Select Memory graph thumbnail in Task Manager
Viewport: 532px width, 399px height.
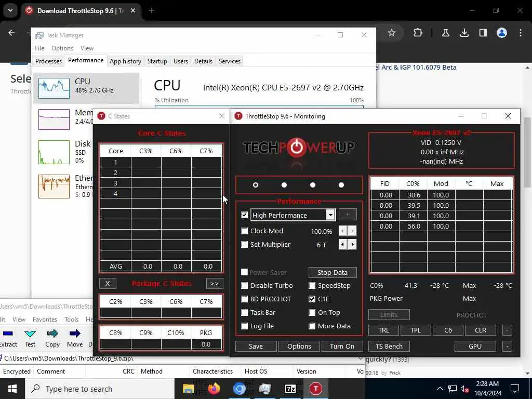point(54,119)
